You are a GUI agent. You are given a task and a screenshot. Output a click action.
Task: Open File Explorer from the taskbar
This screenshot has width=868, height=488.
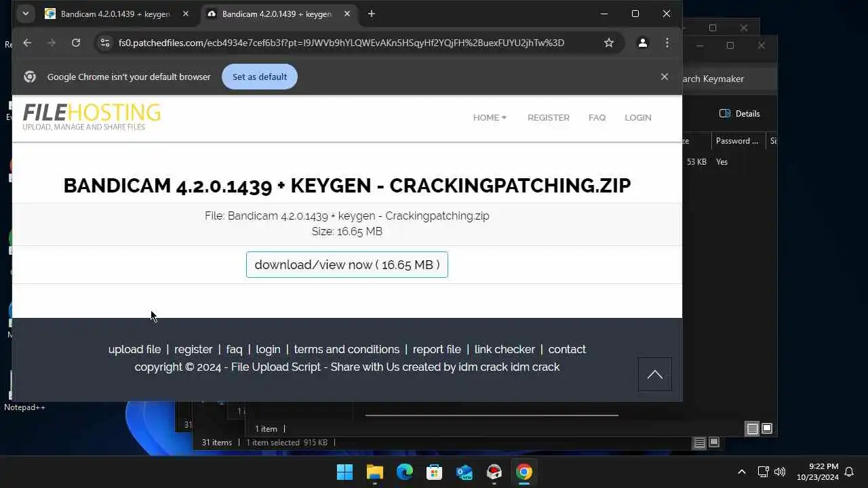coord(375,472)
